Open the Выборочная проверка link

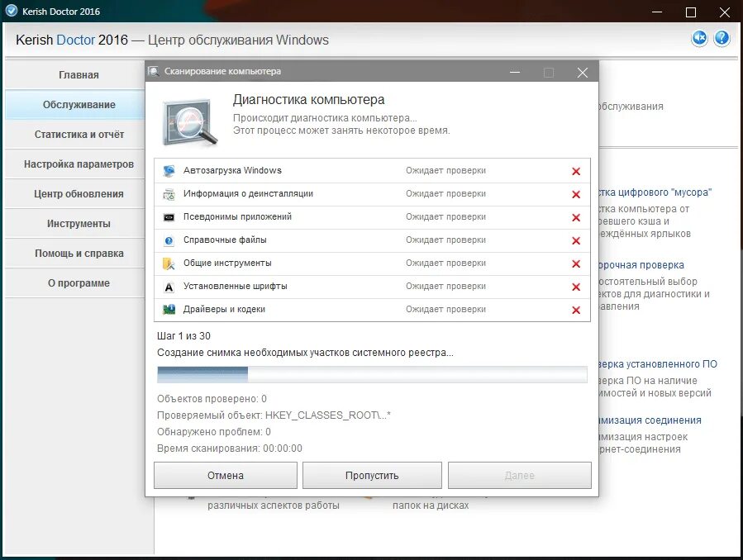641,265
